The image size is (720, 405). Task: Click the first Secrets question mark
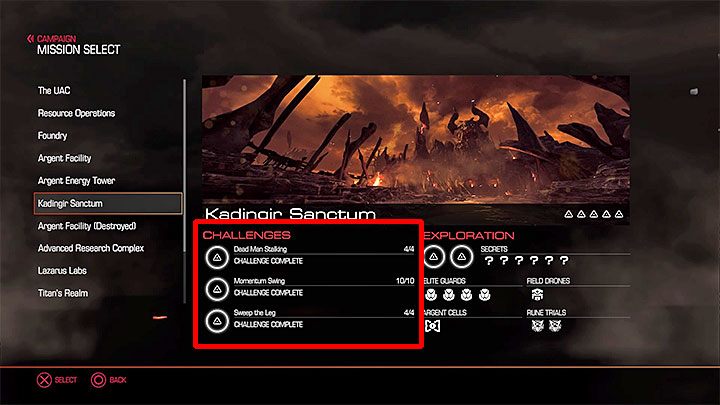[x=489, y=261]
